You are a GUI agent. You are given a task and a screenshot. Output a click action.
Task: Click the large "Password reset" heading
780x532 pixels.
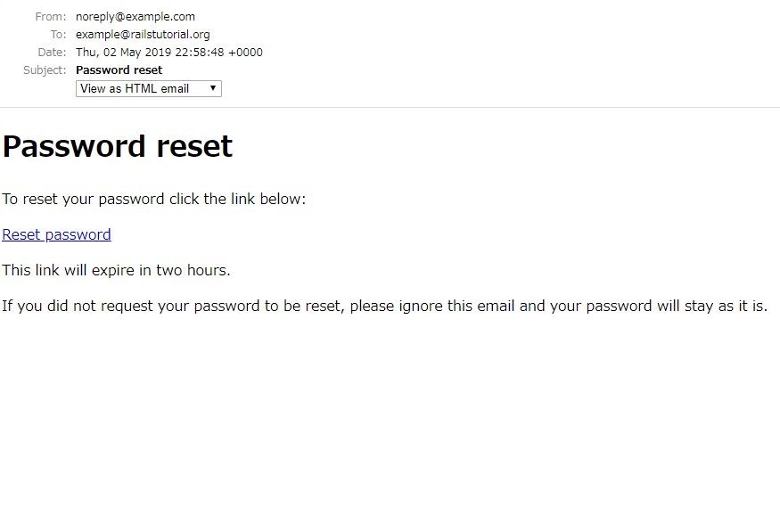coord(117,146)
